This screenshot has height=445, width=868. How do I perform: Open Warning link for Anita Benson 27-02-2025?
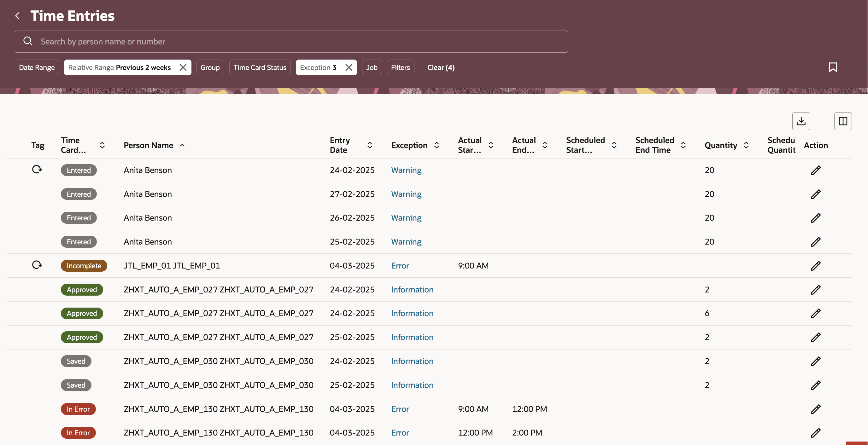(x=406, y=194)
